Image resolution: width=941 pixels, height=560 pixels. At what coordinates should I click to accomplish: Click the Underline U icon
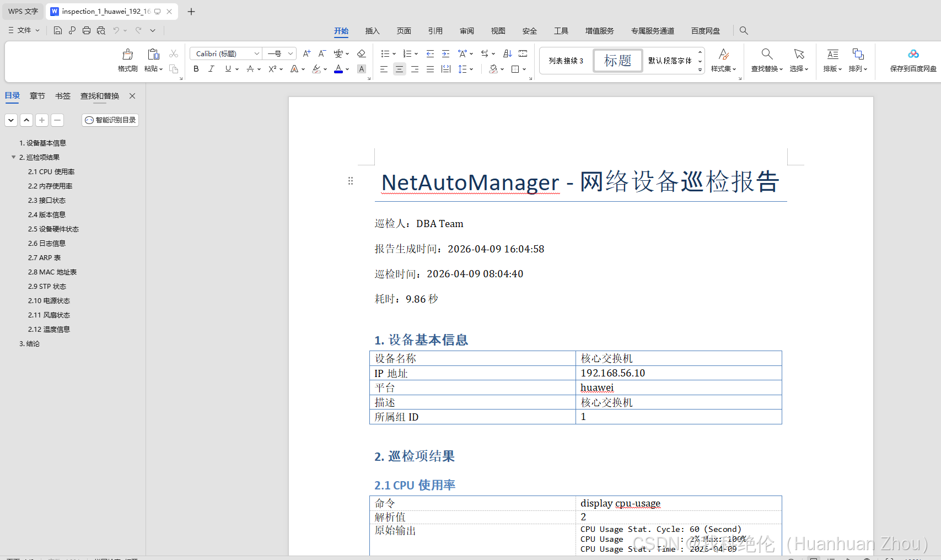point(228,69)
